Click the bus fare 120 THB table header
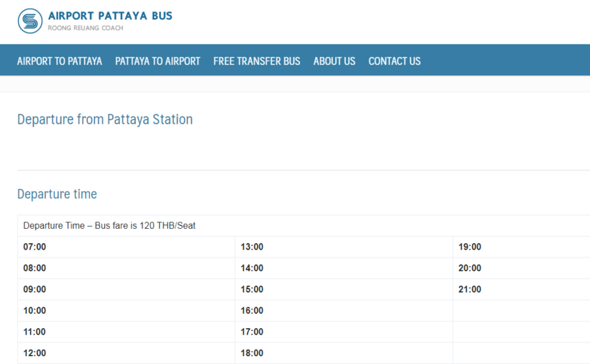The height and width of the screenshot is (364, 590). (109, 226)
